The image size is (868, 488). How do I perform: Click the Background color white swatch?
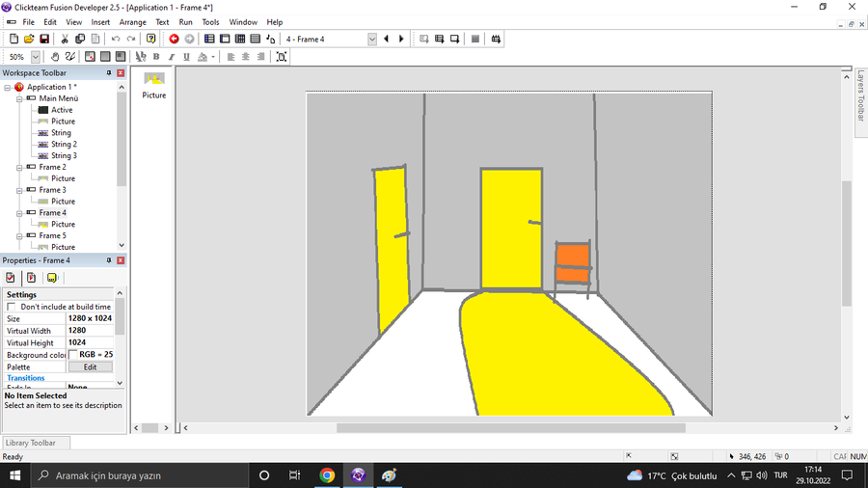(x=73, y=355)
